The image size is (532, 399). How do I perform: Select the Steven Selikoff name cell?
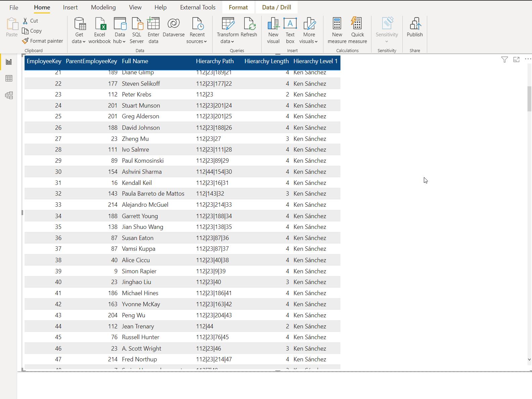141,83
